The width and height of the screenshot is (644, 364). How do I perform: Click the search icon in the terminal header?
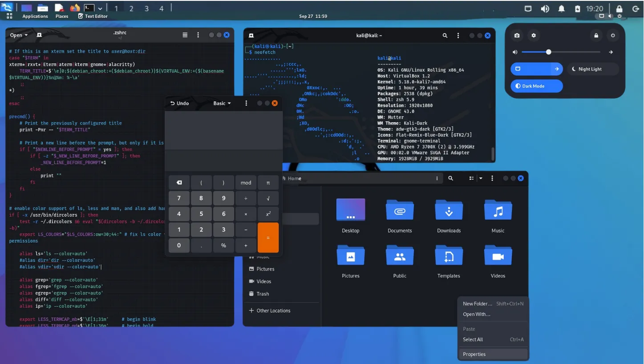pyautogui.click(x=445, y=35)
